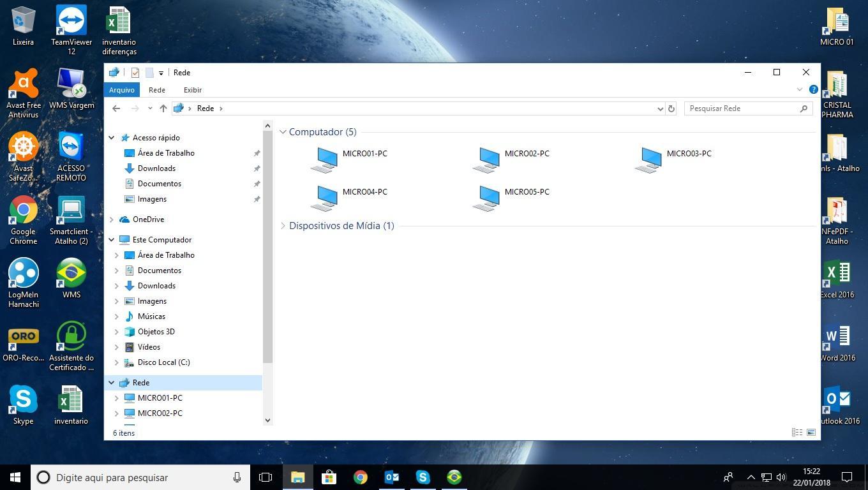
Task: Open Explorer help question mark
Action: click(813, 90)
